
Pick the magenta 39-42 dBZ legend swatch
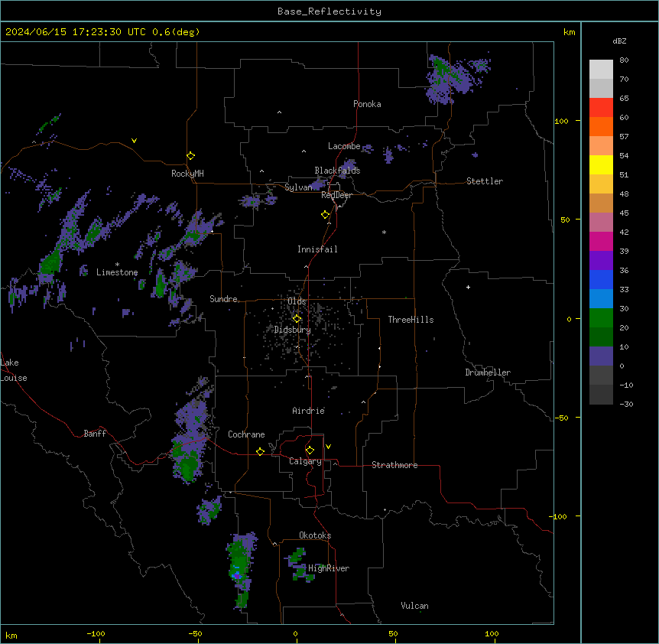pos(601,242)
